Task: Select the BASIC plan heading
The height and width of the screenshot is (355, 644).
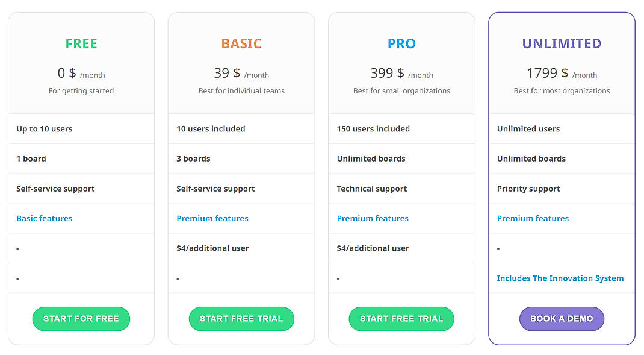Action: [241, 43]
